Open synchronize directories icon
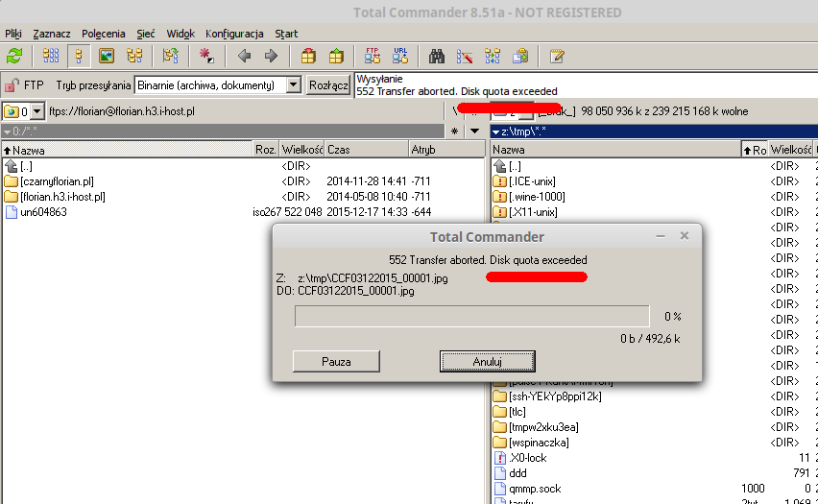818x504 pixels. click(493, 56)
